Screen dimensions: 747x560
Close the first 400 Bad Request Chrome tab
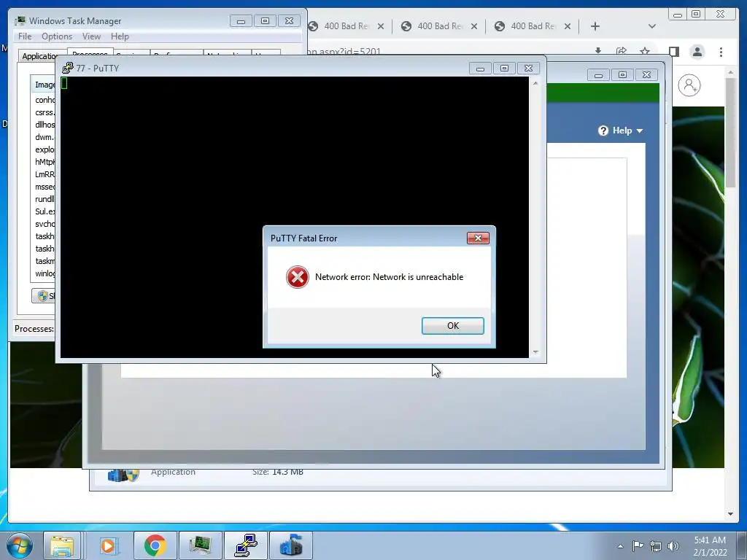381,26
